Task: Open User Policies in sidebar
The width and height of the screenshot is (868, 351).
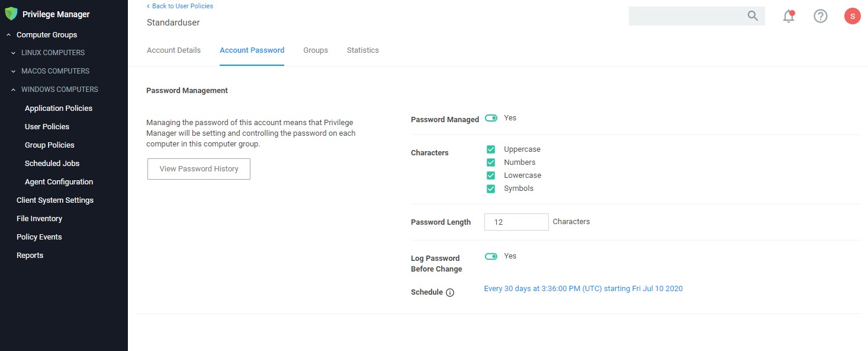Action: click(47, 127)
